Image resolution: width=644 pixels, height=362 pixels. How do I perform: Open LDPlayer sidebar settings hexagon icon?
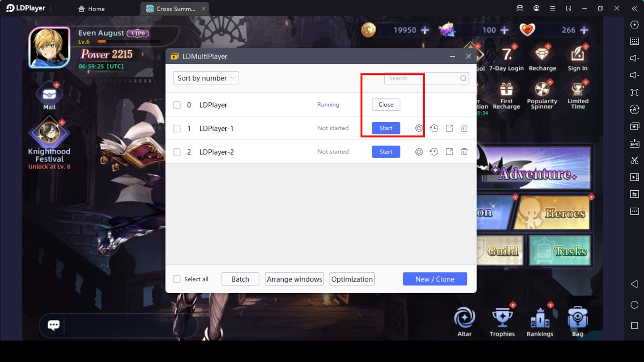(634, 25)
